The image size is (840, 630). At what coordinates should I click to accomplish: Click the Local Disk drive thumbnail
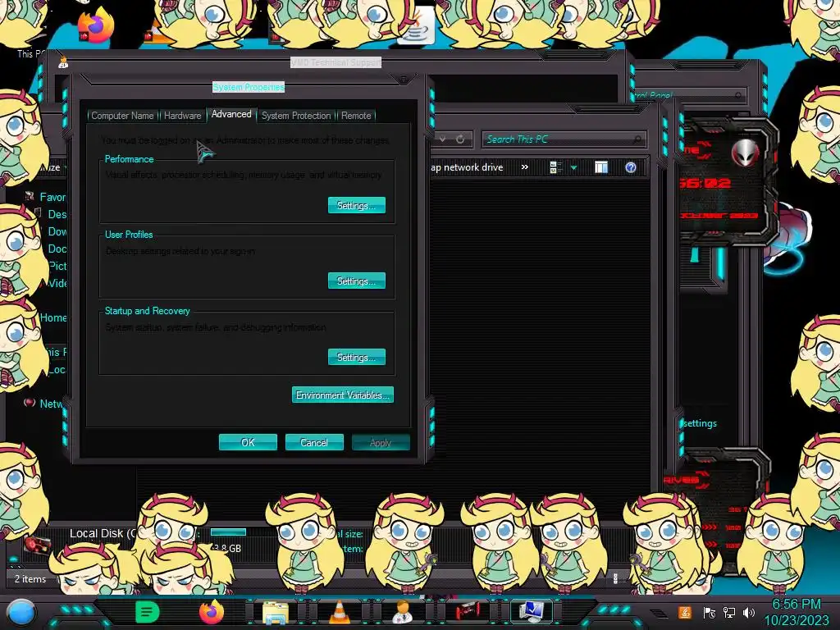point(37,545)
